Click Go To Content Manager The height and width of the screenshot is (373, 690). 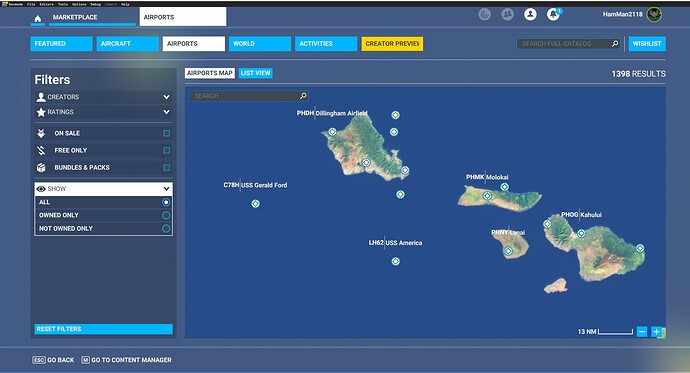pos(131,360)
